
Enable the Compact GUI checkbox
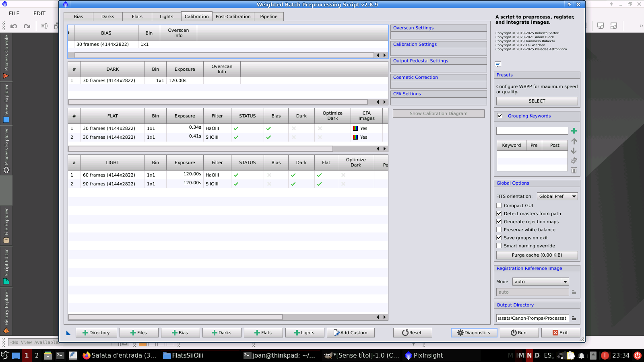[499, 206]
